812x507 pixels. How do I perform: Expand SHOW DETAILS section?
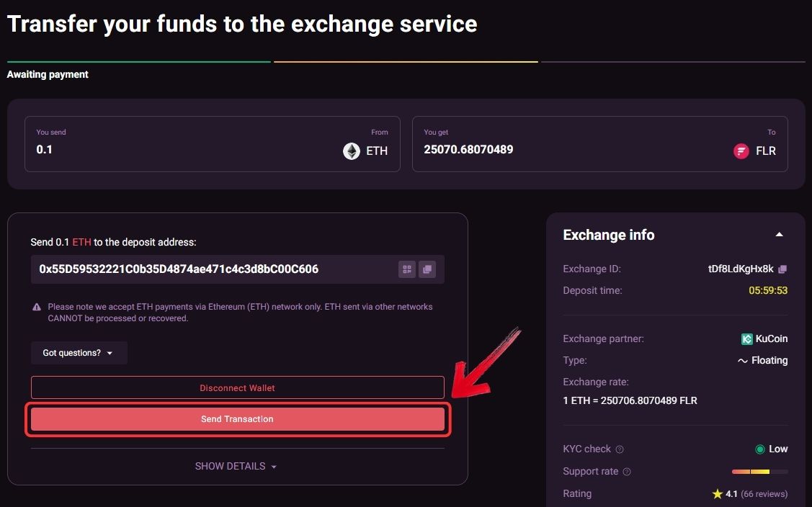pos(236,467)
